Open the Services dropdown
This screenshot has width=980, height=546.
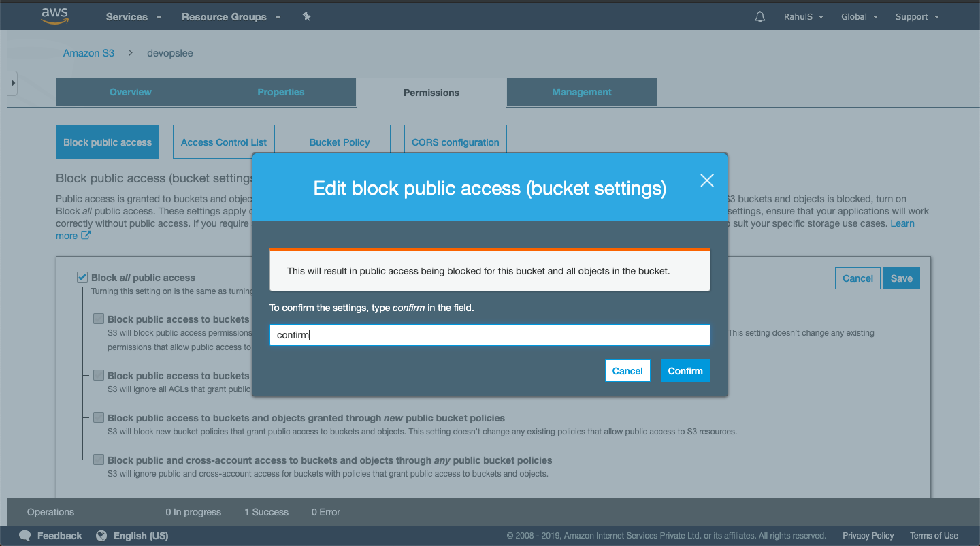tap(133, 16)
